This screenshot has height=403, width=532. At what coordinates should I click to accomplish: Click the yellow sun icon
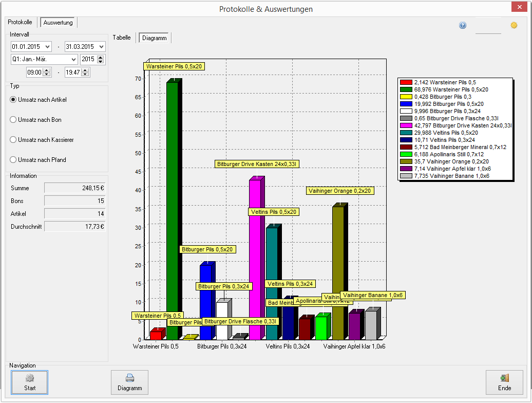(x=514, y=25)
